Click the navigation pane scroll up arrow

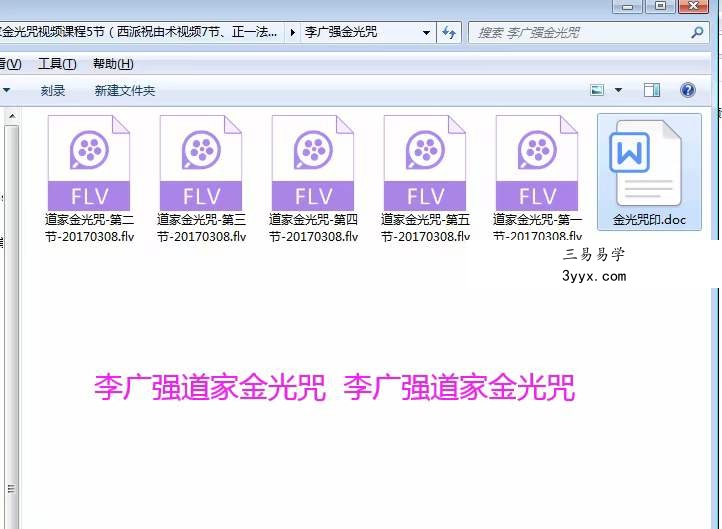tap(12, 116)
